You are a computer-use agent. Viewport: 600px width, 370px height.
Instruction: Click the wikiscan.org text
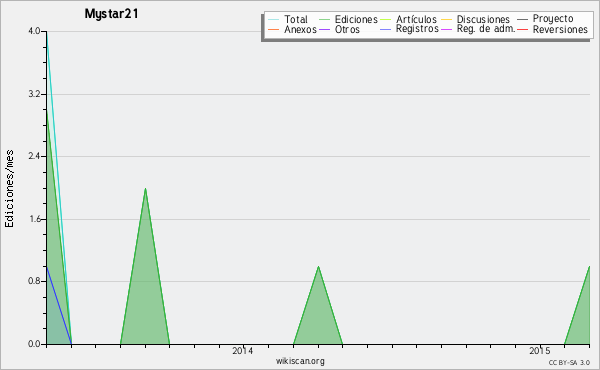tap(300, 361)
